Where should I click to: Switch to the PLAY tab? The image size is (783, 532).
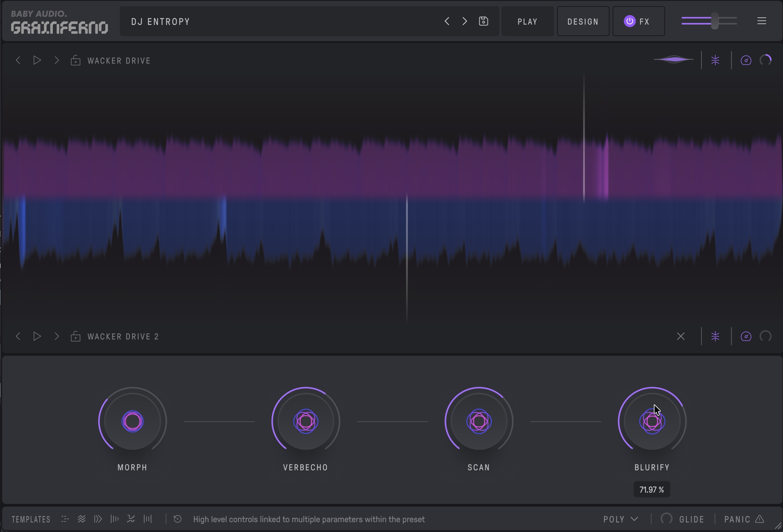pos(527,22)
